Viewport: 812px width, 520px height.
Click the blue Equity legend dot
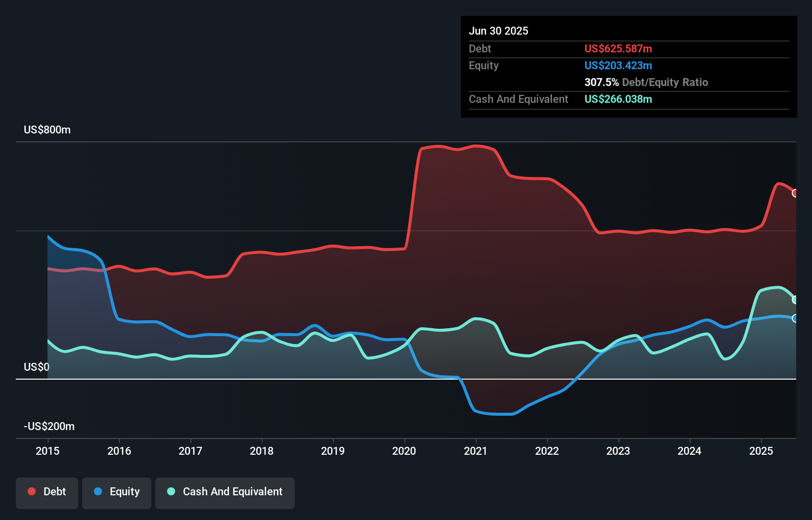tap(97, 491)
